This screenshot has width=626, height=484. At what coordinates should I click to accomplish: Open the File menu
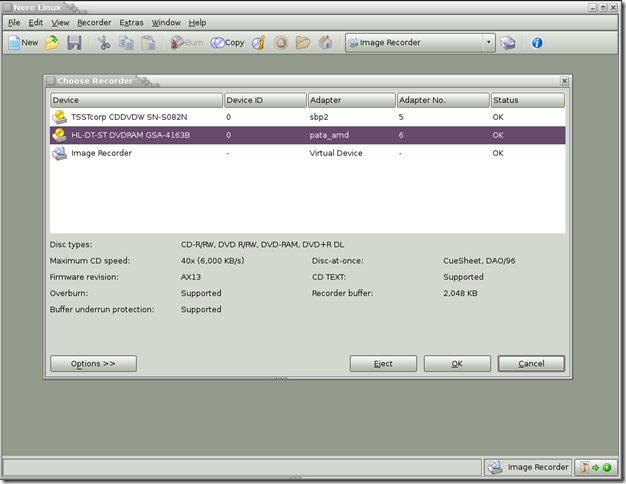14,22
